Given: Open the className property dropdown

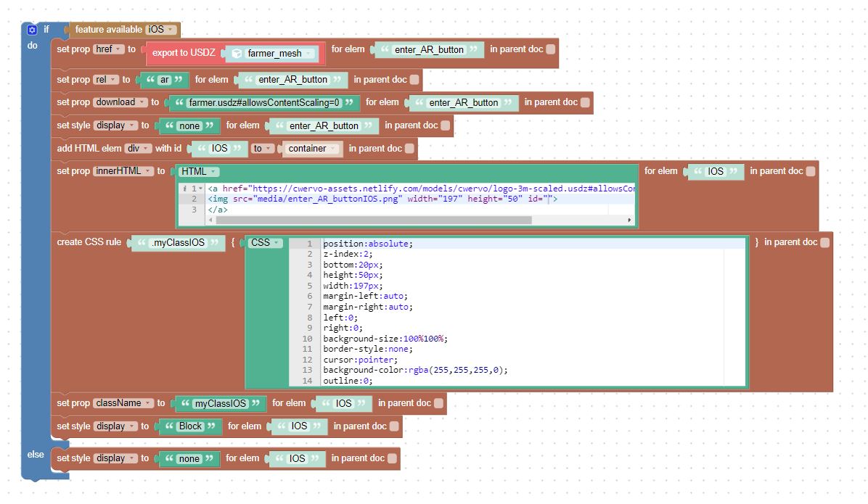Looking at the screenshot, I should tap(123, 403).
